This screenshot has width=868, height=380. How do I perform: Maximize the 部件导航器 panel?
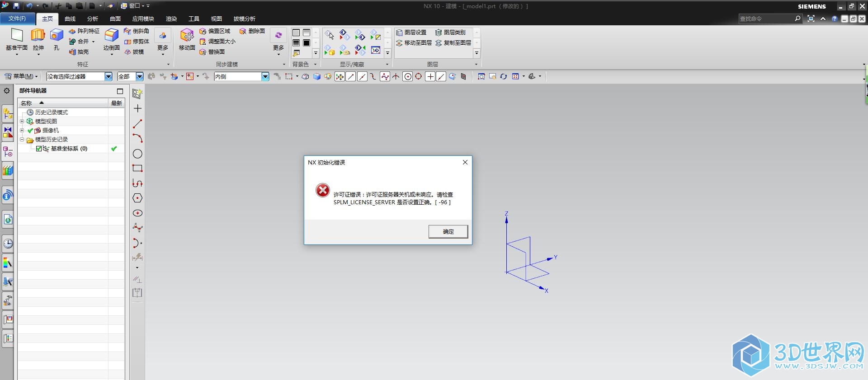tap(120, 91)
